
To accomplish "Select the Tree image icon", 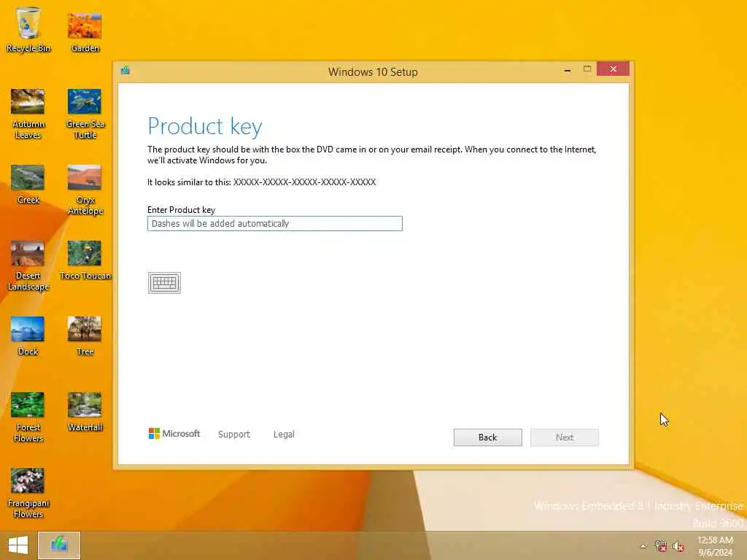I will tap(85, 335).
